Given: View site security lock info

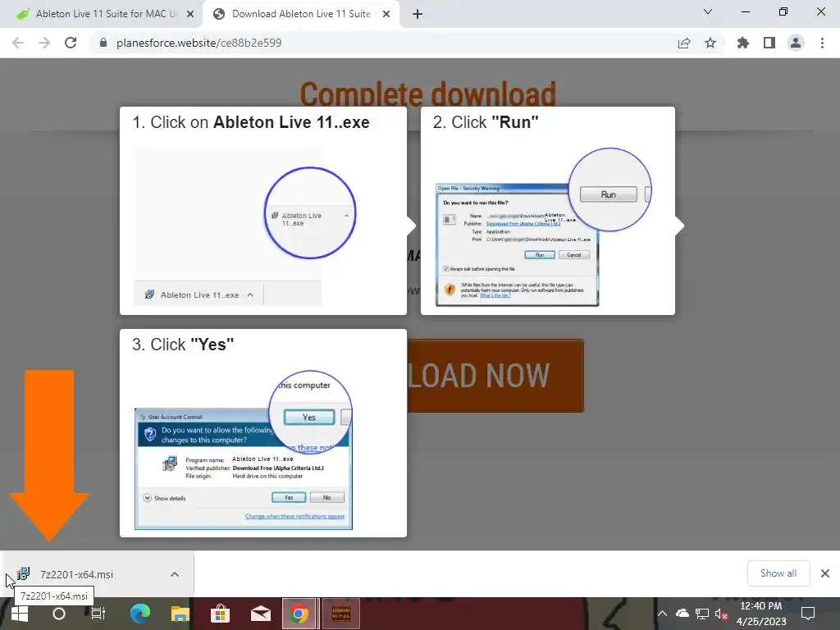Looking at the screenshot, I should click(x=103, y=43).
